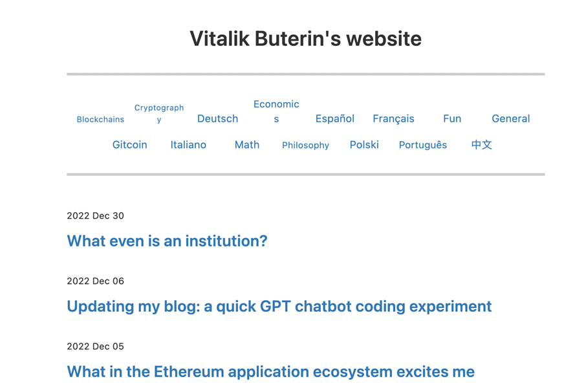Select the Polski category
The height and width of the screenshot is (392, 573).
[364, 145]
